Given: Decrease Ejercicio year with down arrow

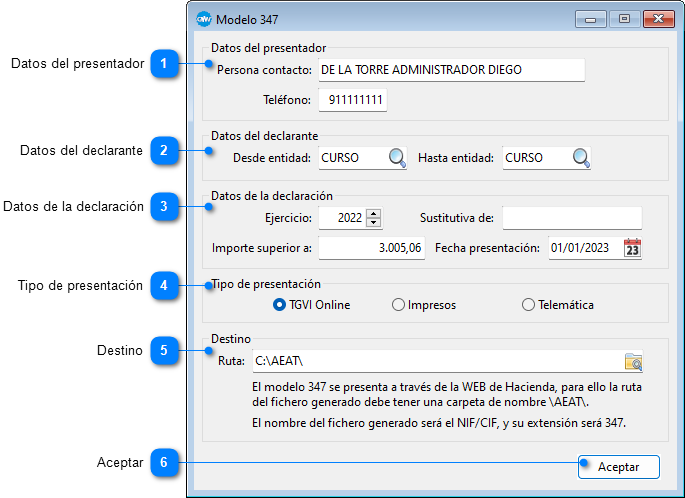Looking at the screenshot, I should pyautogui.click(x=373, y=223).
